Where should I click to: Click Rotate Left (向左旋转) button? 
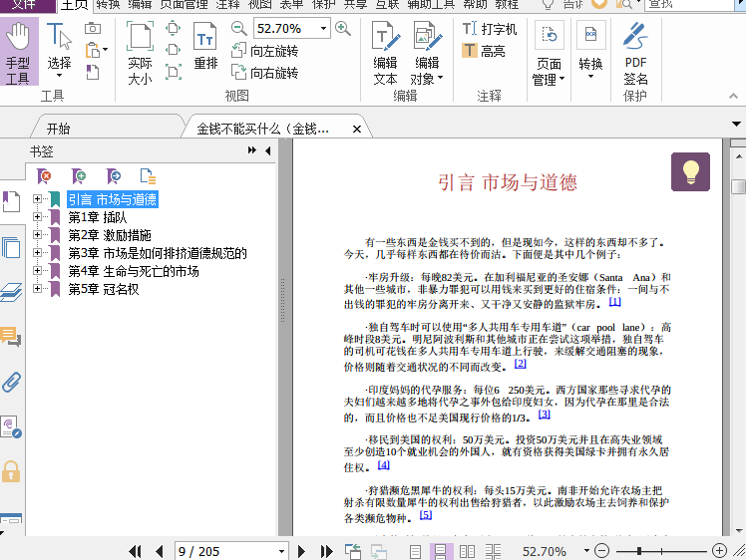pyautogui.click(x=264, y=51)
